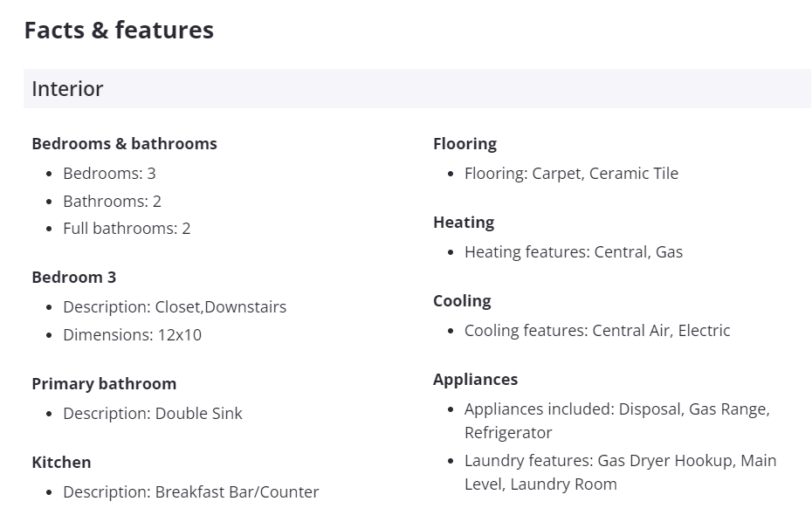Click the Cooling subheading

tap(462, 301)
